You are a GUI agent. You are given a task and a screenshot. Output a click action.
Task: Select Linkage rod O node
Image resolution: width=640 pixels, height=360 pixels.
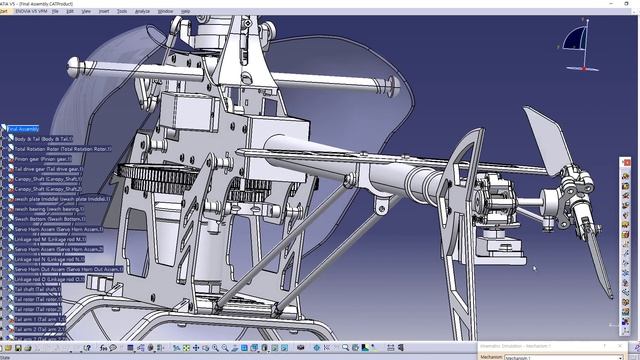(x=50, y=279)
